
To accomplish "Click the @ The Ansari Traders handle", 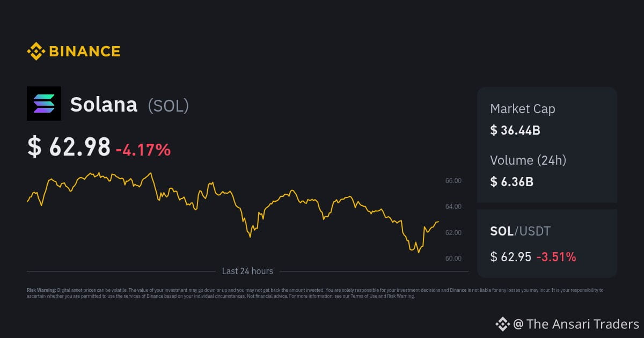I will (576, 324).
